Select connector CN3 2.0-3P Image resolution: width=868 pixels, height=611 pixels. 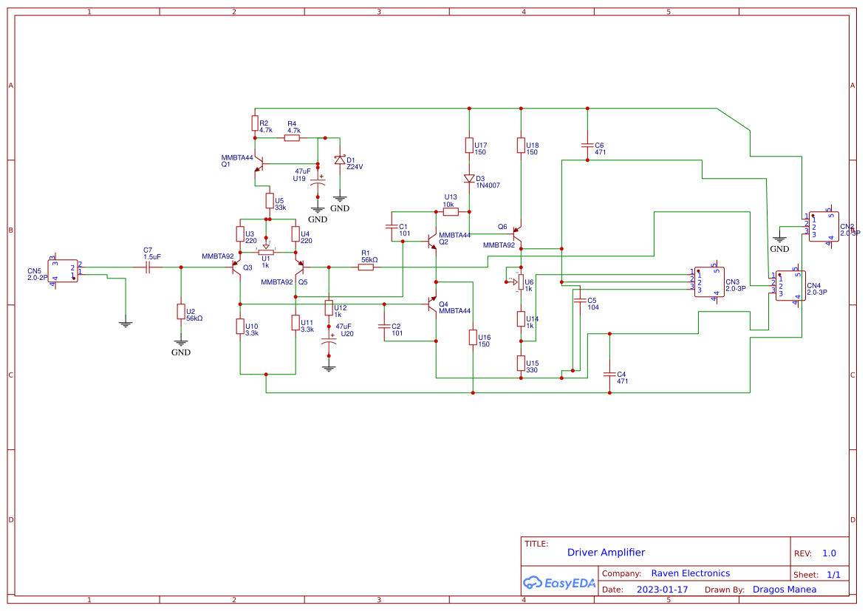point(711,281)
